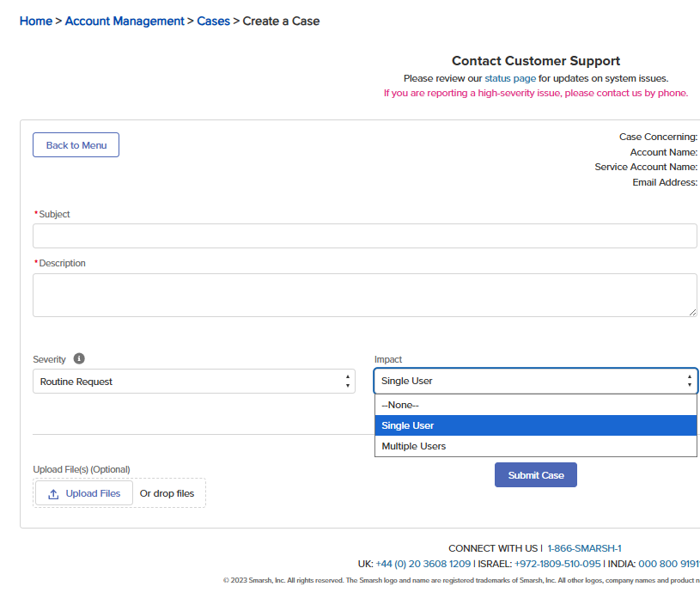
Task: Navigate to Cases breadcrumb
Action: pos(213,21)
